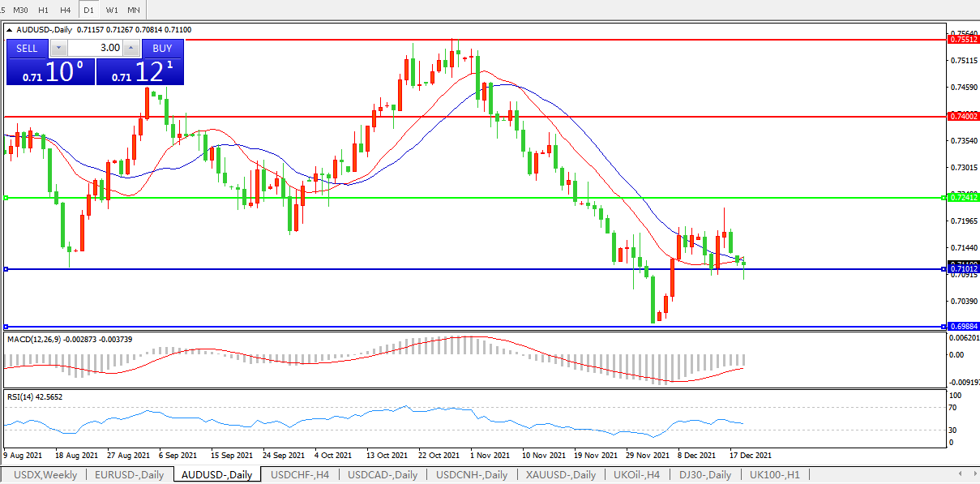Select the W1 weekly timeframe
The width and height of the screenshot is (980, 484).
[x=112, y=10]
